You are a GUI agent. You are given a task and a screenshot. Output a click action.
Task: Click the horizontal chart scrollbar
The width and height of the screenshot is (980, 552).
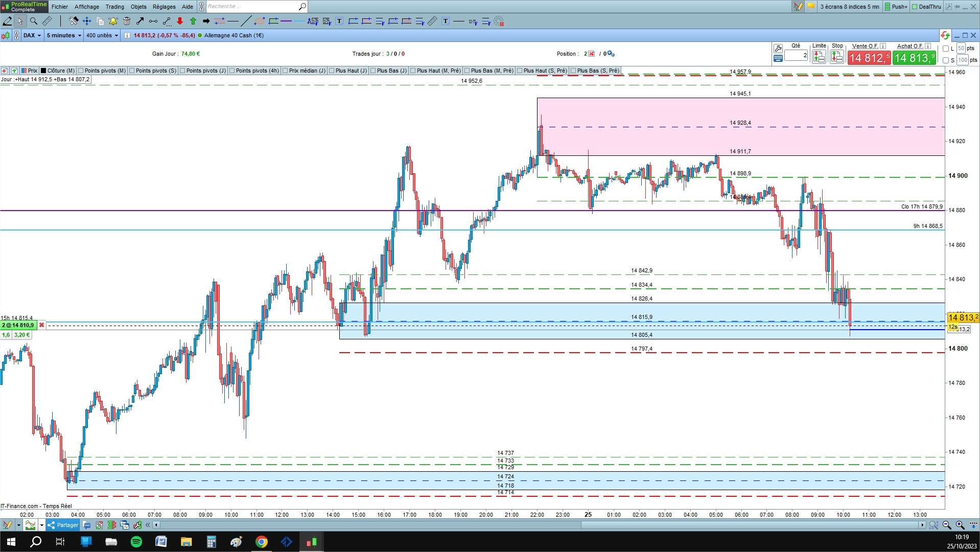[x=539, y=525]
